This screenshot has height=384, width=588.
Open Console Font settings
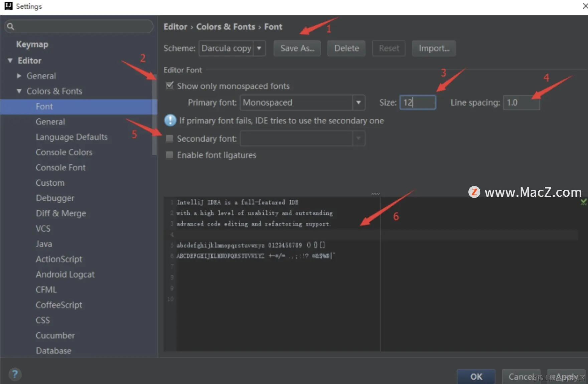[61, 168]
